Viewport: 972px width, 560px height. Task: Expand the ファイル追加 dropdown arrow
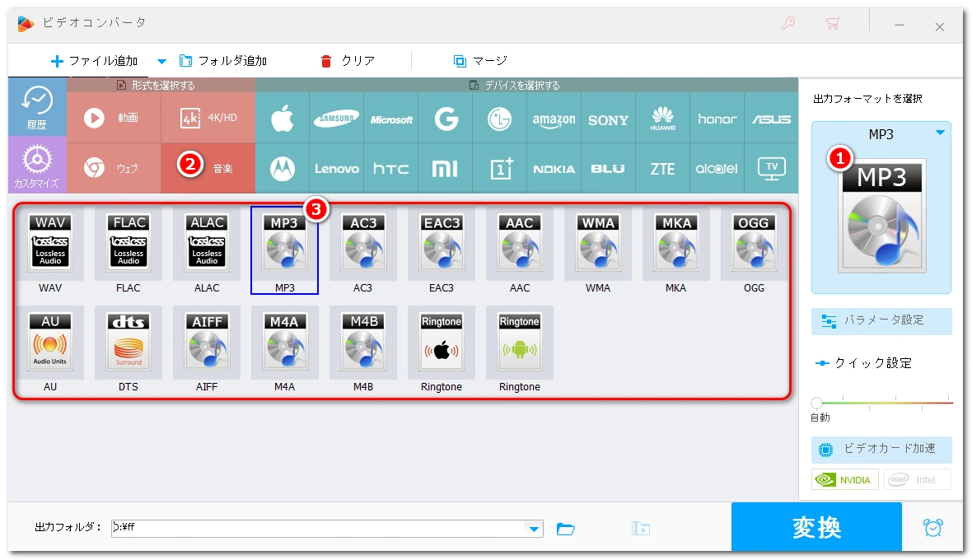[161, 61]
